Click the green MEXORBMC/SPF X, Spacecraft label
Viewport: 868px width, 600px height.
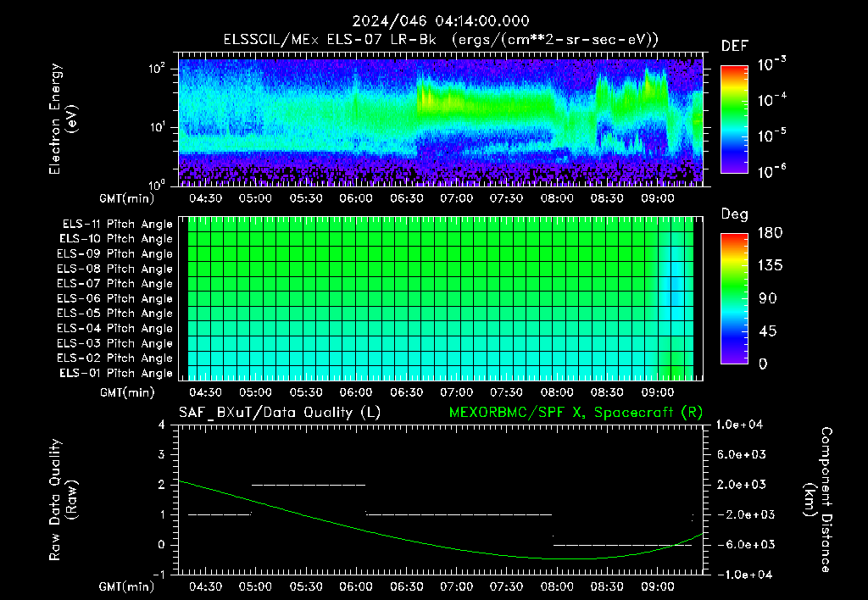(576, 413)
